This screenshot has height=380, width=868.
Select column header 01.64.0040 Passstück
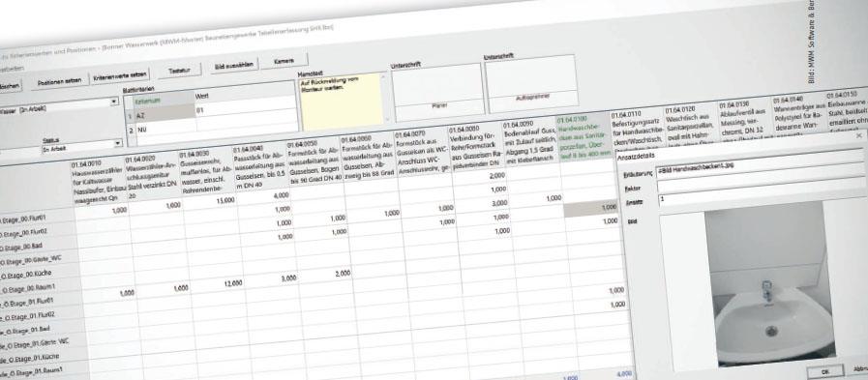tap(260, 166)
